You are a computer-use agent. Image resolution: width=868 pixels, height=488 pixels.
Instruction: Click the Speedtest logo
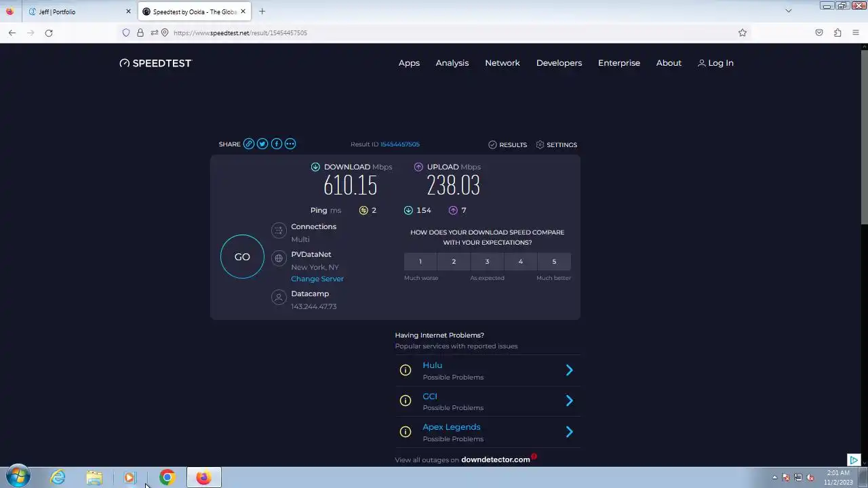click(155, 63)
